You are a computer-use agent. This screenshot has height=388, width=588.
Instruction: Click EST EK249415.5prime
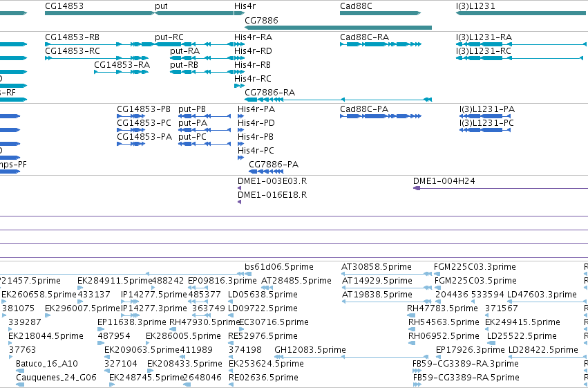tap(522, 322)
